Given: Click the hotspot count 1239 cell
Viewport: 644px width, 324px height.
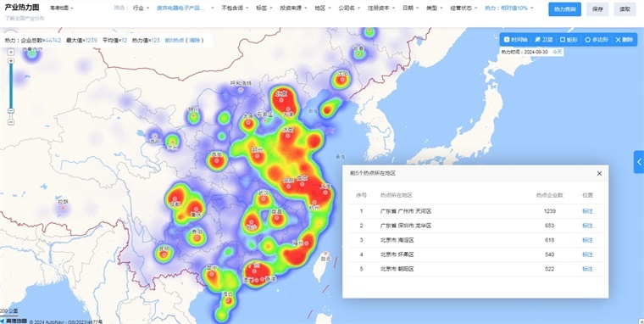Looking at the screenshot, I should coord(550,211).
